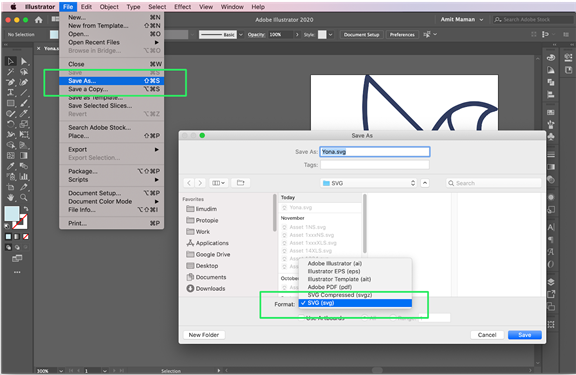Click the dialog Search field
This screenshot has height=375, width=576.
pyautogui.click(x=494, y=183)
